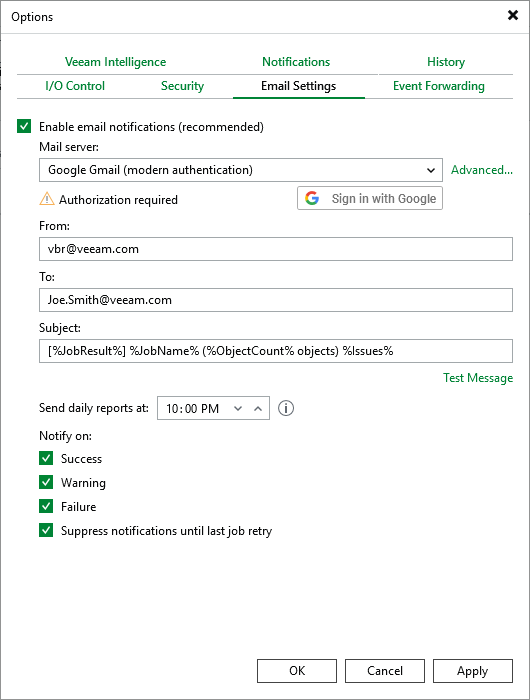This screenshot has width=530, height=700.
Task: Click the From email address field
Action: point(275,249)
